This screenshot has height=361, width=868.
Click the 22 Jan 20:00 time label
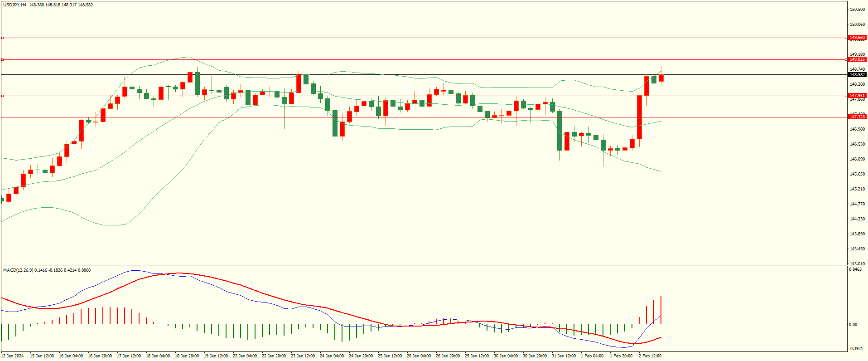click(274, 356)
